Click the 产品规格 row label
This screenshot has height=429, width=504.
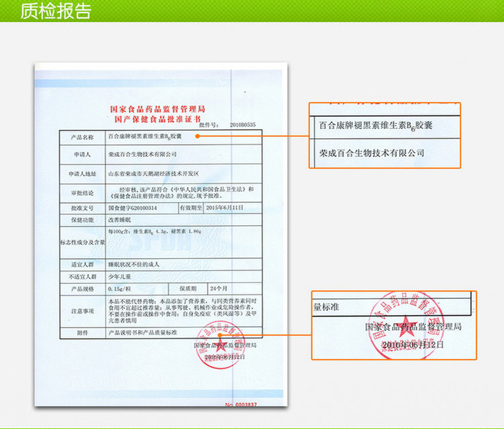coord(82,289)
